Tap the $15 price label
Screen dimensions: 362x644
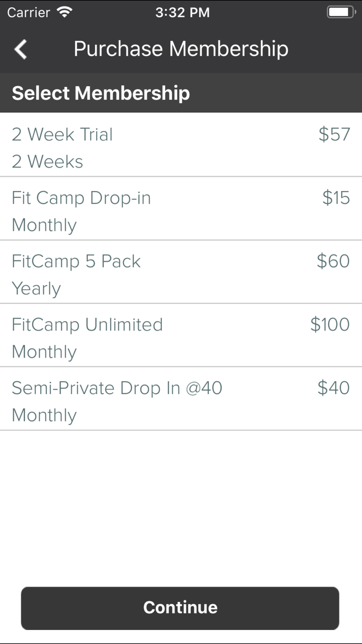coord(336,198)
